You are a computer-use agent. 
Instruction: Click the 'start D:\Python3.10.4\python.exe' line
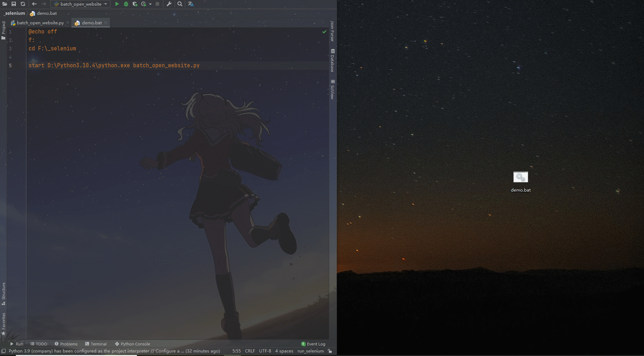(x=114, y=65)
